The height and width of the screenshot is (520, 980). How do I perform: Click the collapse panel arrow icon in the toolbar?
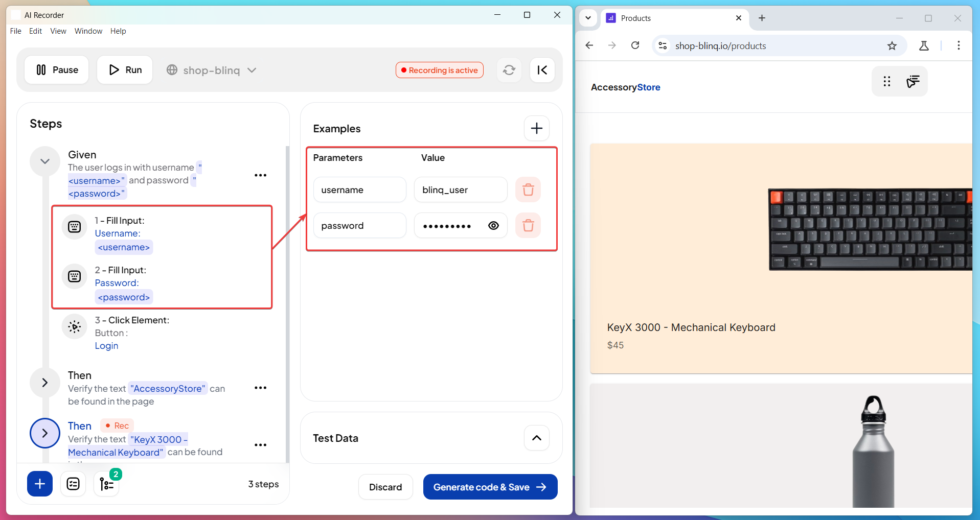[x=542, y=70]
